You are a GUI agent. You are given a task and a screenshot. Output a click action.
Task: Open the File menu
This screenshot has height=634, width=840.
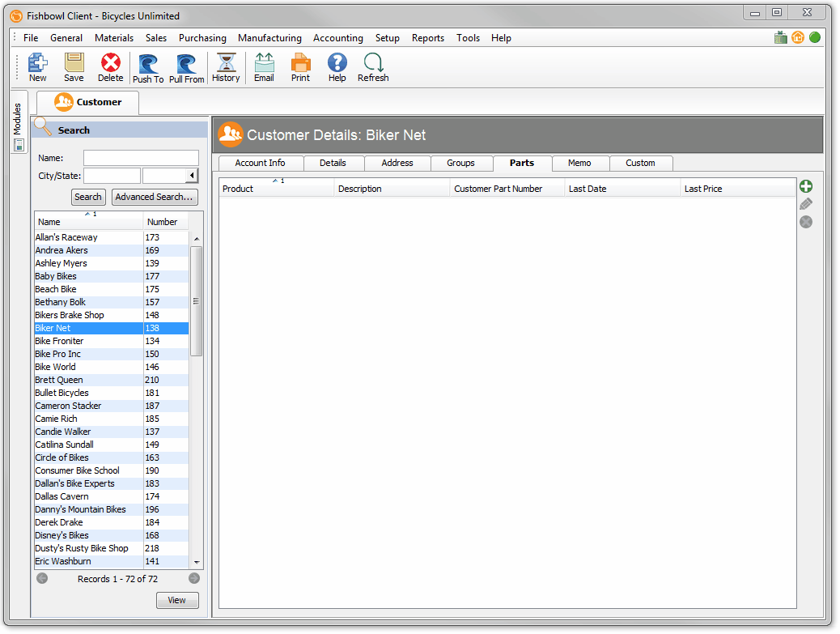[x=31, y=38]
